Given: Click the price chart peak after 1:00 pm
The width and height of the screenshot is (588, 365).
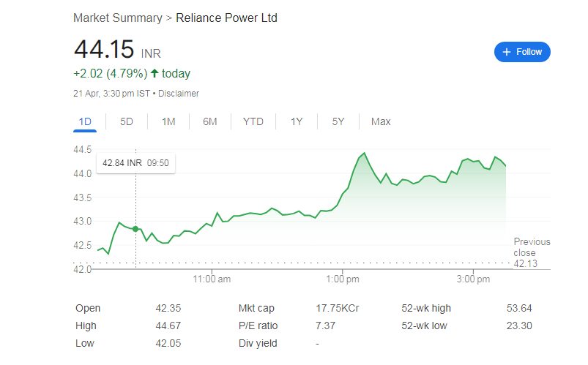Looking at the screenshot, I should click(364, 154).
